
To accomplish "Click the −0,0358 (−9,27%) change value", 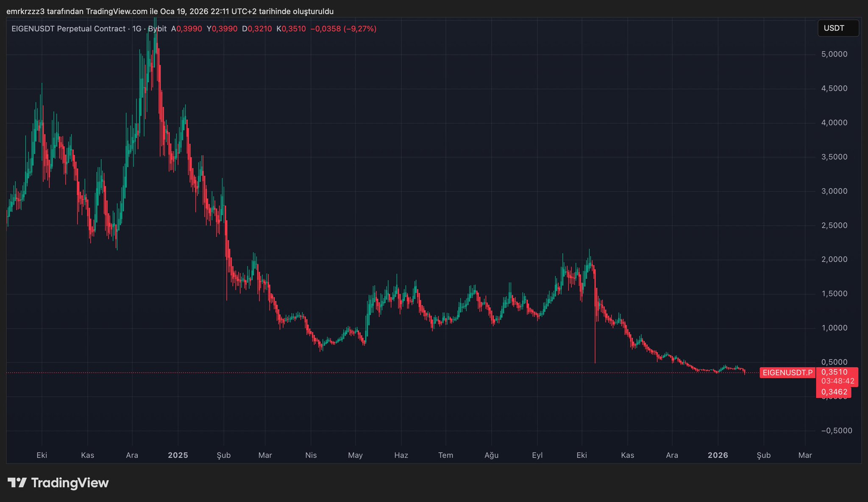I will point(343,29).
